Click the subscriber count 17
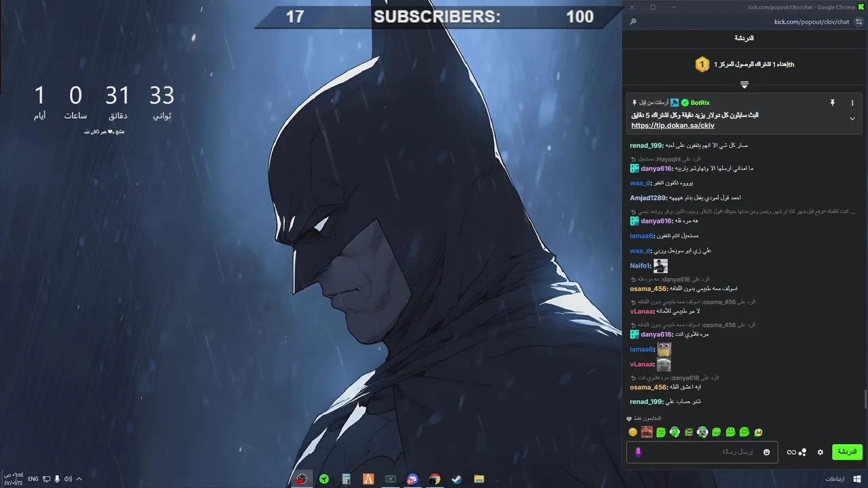 pyautogui.click(x=295, y=17)
